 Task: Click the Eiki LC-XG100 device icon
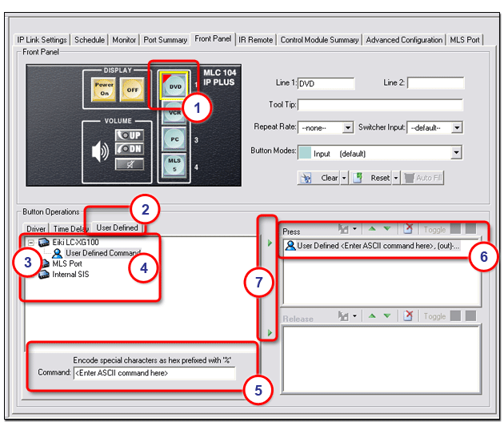point(44,242)
